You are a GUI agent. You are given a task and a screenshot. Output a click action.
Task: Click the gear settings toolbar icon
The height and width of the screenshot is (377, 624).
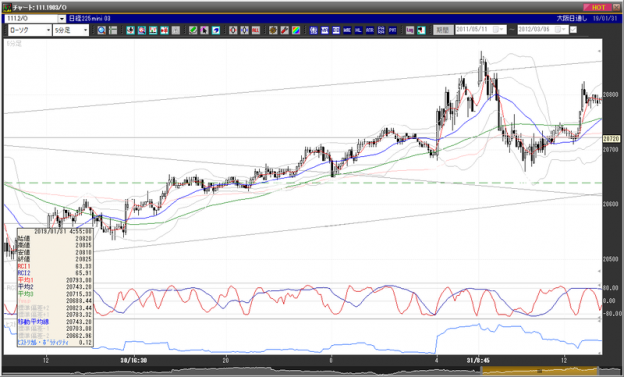pos(273,30)
